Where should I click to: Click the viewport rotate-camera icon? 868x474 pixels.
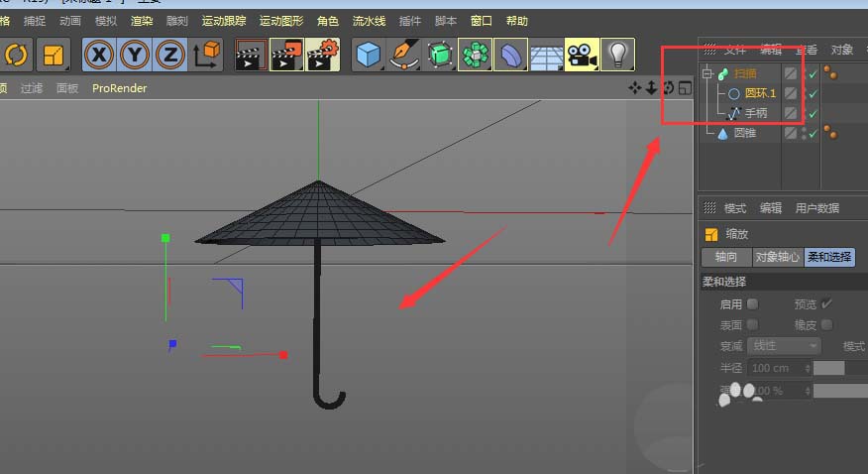[668, 87]
